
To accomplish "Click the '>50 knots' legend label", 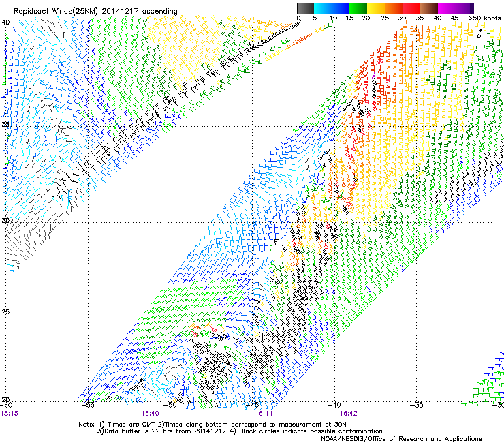I will (484, 18).
